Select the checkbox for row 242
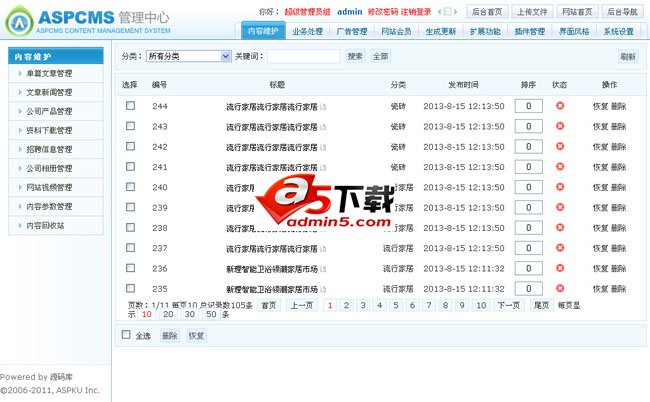The height and width of the screenshot is (402, 650). (x=130, y=146)
